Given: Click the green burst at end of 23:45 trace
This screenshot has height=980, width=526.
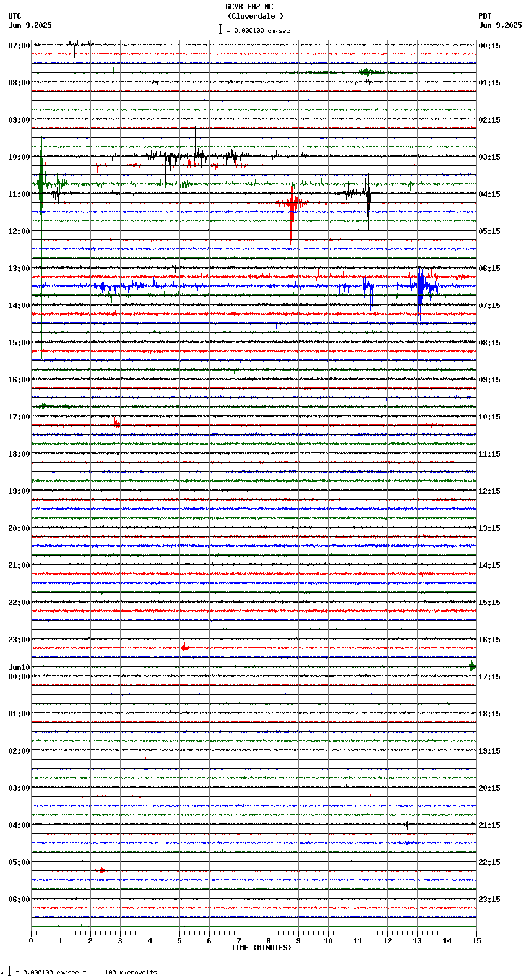Looking at the screenshot, I should (x=472, y=666).
